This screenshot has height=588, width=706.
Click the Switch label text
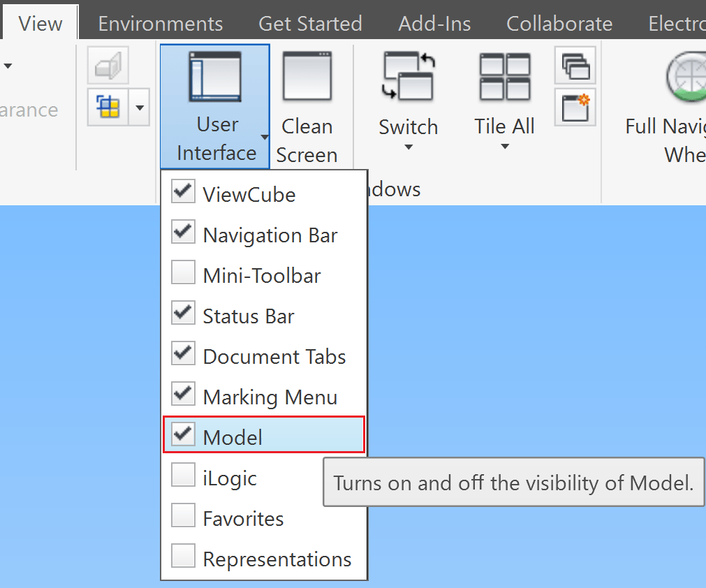(x=408, y=127)
